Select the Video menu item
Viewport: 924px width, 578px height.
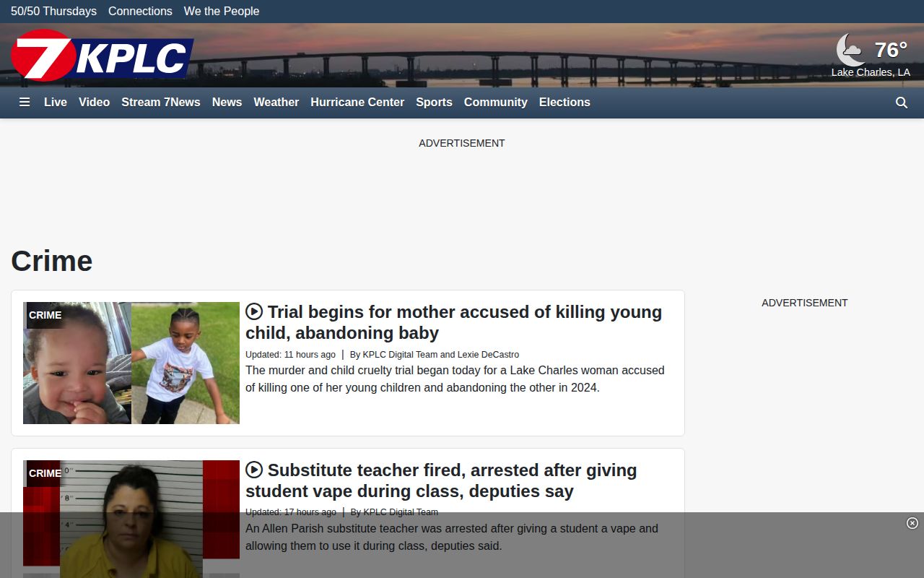94,102
